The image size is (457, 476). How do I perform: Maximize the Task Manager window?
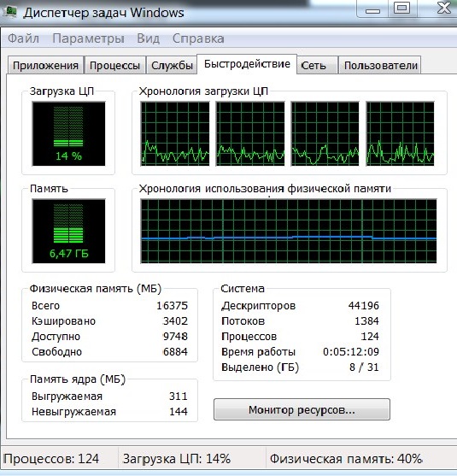point(402,9)
